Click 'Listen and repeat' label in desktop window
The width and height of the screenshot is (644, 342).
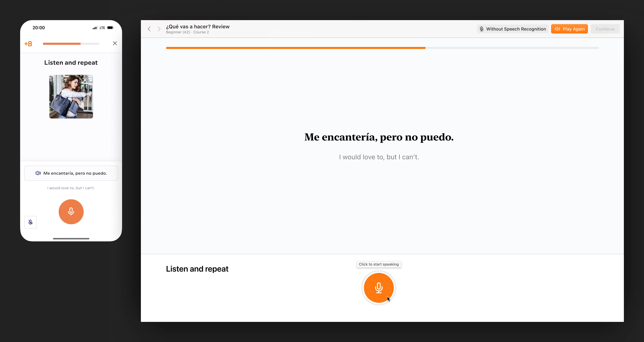click(x=197, y=269)
